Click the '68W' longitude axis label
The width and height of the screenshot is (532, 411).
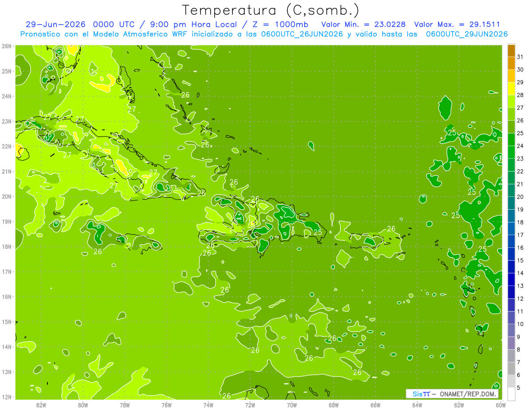click(333, 405)
